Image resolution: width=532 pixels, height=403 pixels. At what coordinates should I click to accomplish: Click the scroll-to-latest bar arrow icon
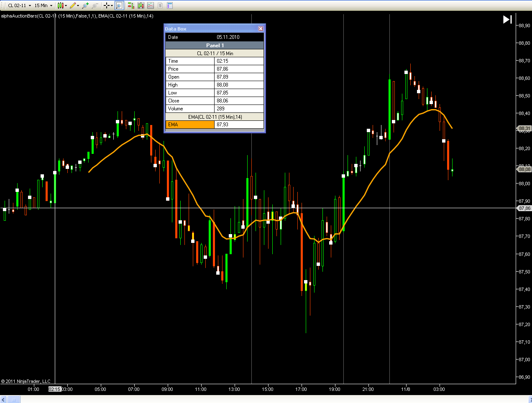(x=507, y=19)
